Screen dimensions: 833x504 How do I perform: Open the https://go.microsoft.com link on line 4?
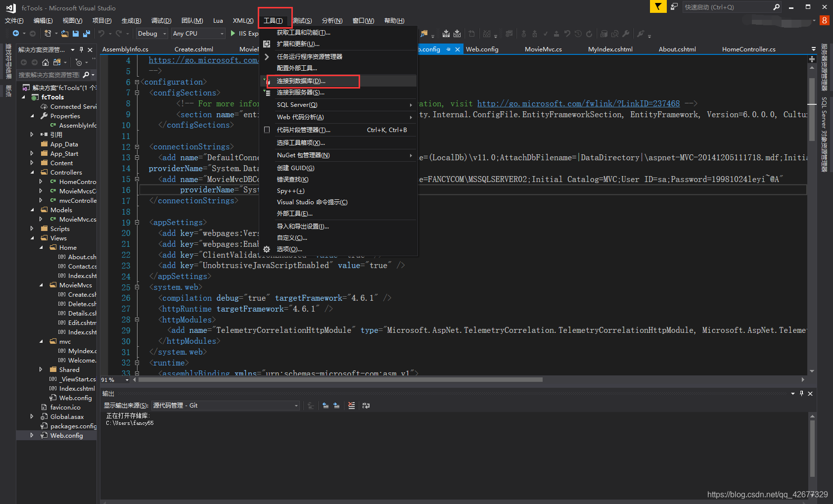(203, 60)
